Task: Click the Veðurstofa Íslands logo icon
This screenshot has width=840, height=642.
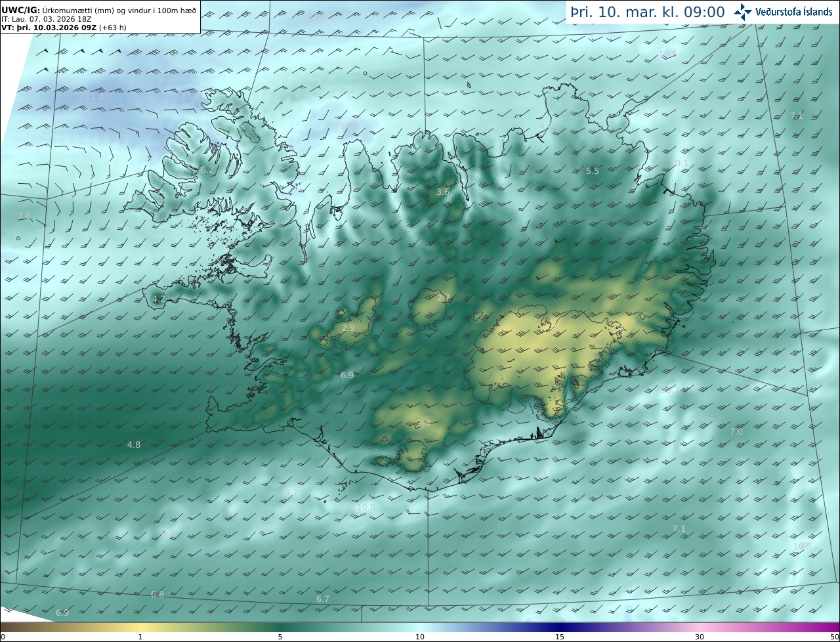Action: pyautogui.click(x=743, y=12)
